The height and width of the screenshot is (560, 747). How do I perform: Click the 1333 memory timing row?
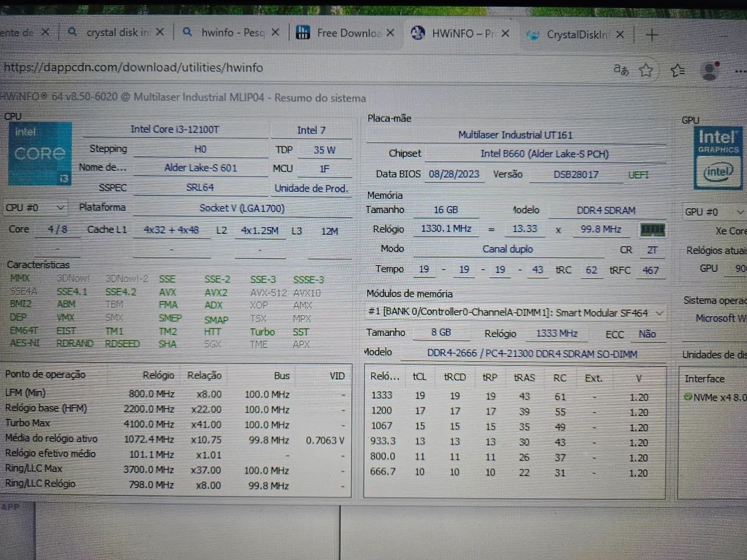514,396
